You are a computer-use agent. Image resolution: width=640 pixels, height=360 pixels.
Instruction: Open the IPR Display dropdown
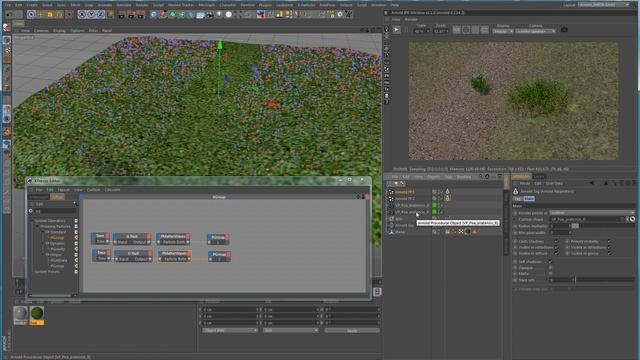[502, 31]
